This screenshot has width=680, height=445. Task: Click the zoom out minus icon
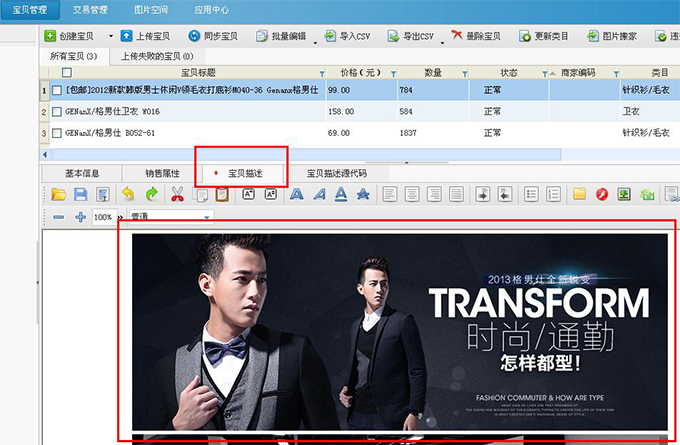[58, 217]
